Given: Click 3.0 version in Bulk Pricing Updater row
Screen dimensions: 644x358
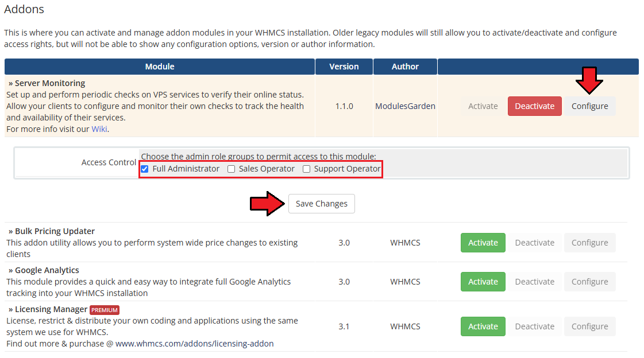Looking at the screenshot, I should pos(344,243).
